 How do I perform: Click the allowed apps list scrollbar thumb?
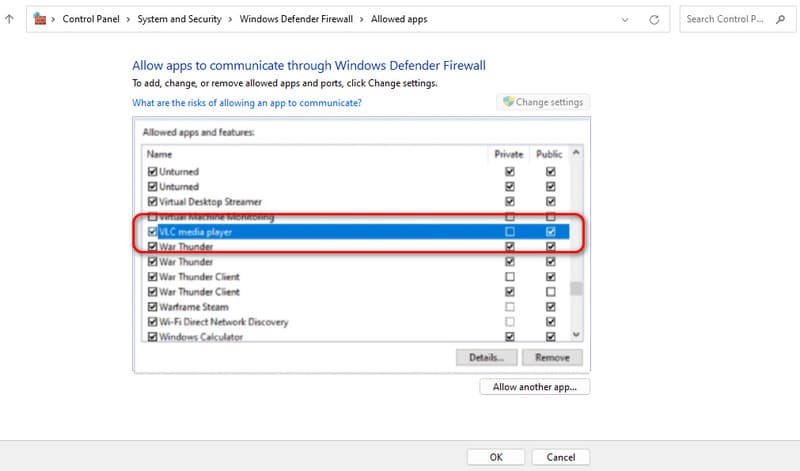pyautogui.click(x=575, y=290)
